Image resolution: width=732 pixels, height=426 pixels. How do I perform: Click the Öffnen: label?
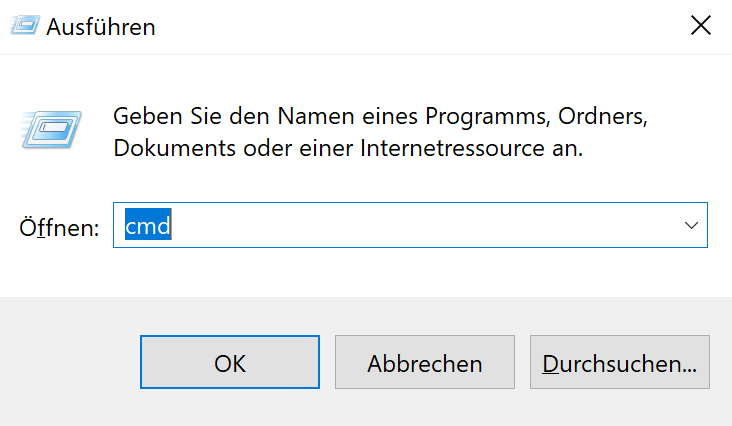(x=59, y=228)
